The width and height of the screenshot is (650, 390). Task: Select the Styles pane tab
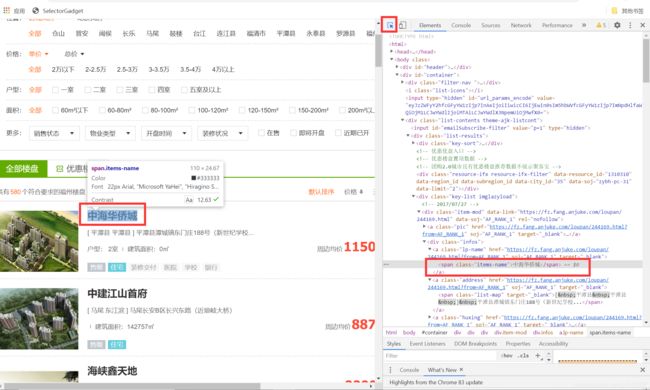[x=394, y=344]
